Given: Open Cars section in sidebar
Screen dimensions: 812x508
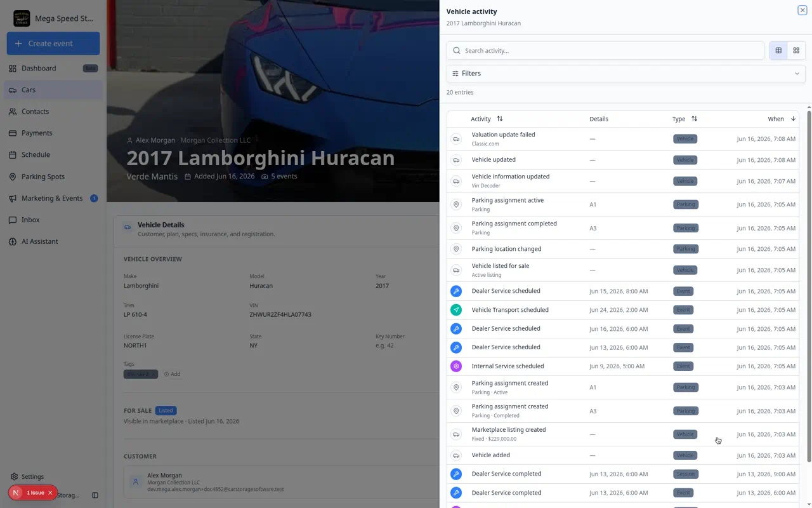Looking at the screenshot, I should [53, 90].
